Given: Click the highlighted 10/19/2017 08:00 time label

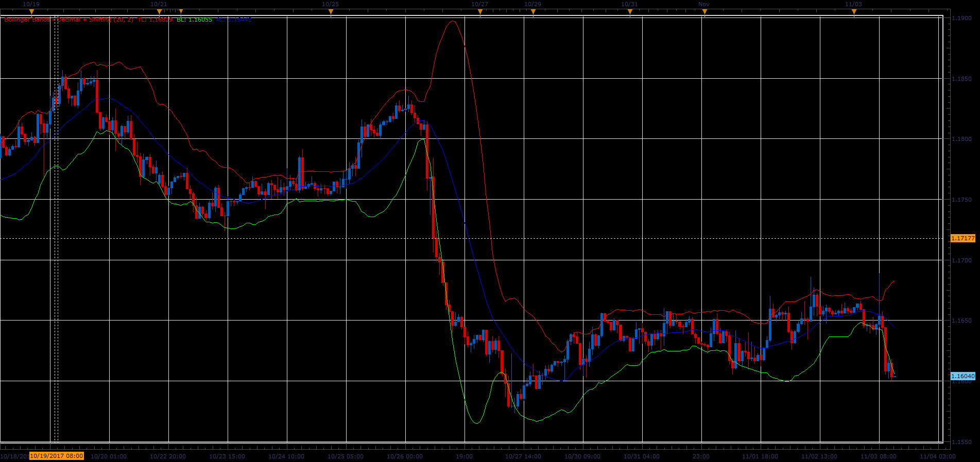Looking at the screenshot, I should (x=57, y=456).
